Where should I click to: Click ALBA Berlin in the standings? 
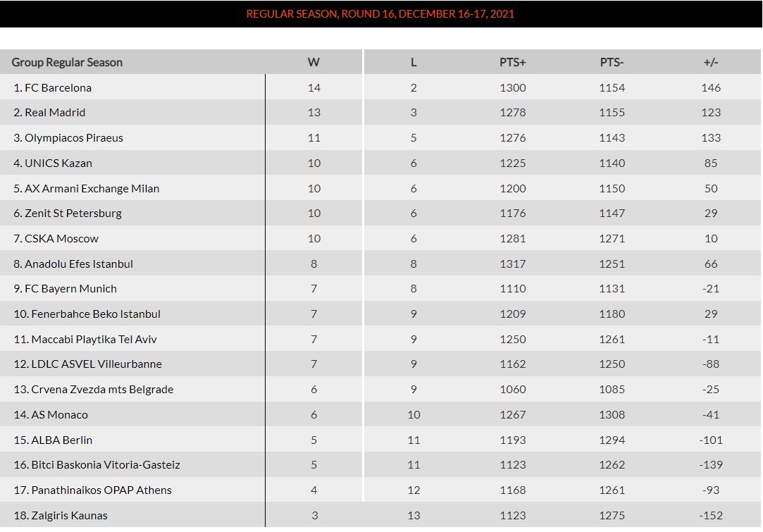(x=61, y=440)
